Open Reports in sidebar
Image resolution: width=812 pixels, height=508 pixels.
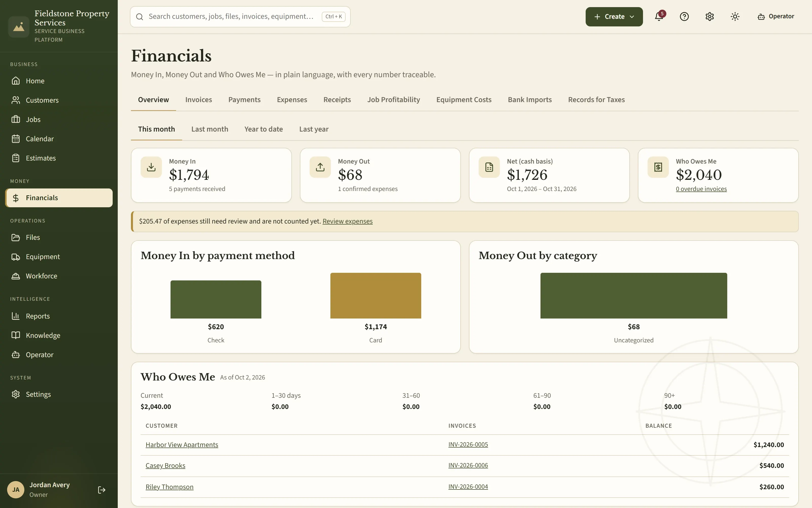pos(59,316)
